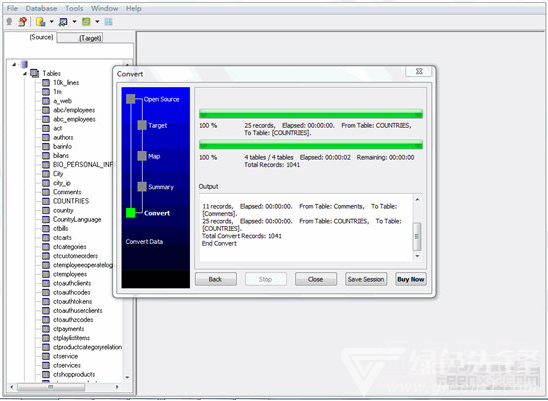This screenshot has width=548, height=401.
Task: Open dropdown arrow beside yellow database icon
Action: [x=51, y=22]
